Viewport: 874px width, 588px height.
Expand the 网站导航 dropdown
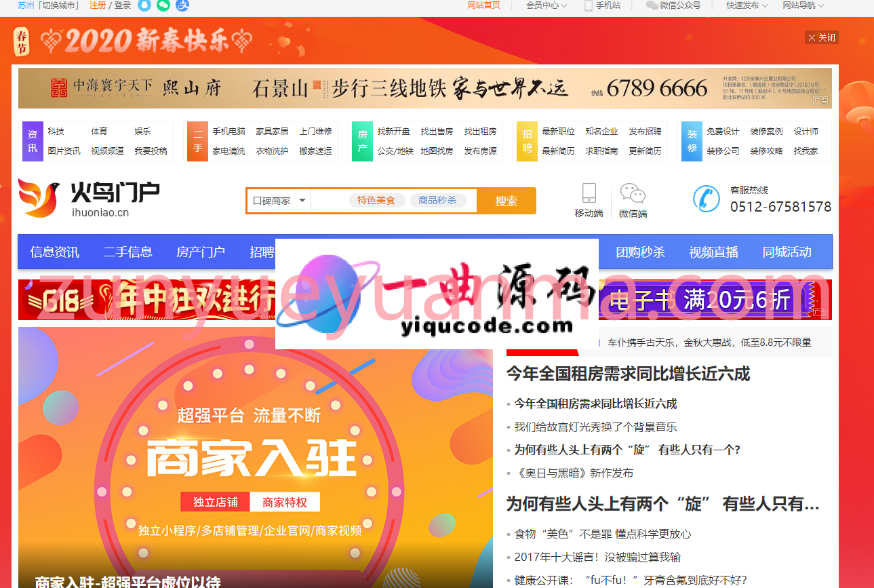coord(803,5)
